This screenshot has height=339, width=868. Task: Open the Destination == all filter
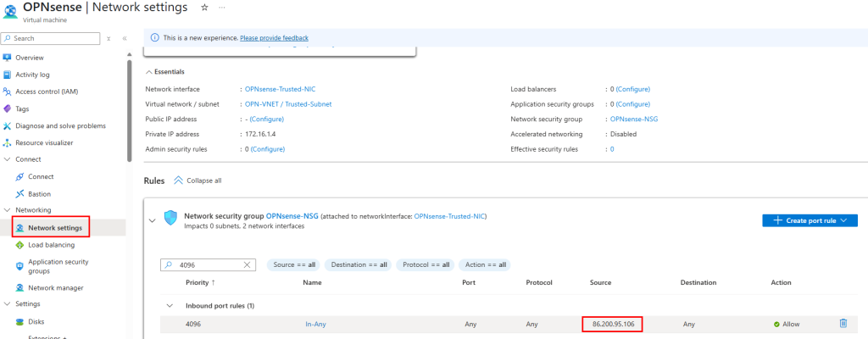359,264
